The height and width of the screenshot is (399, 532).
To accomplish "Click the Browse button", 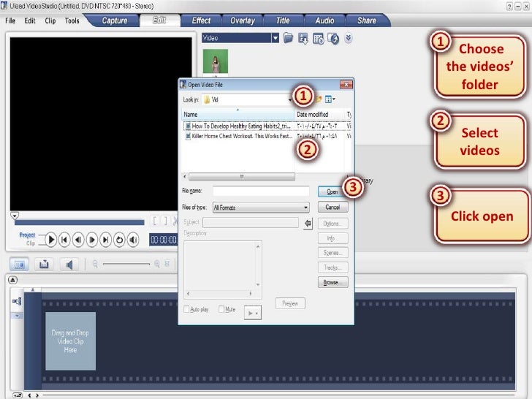I will coord(332,282).
